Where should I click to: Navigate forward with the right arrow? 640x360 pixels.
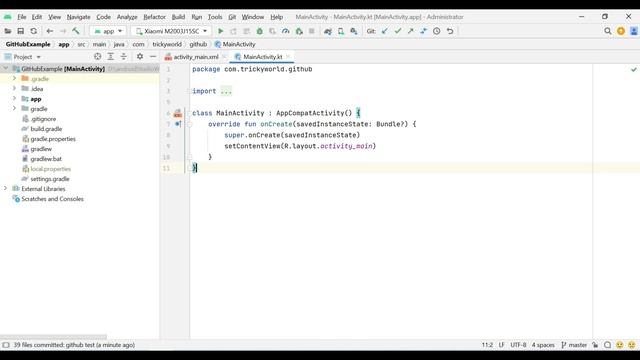click(63, 31)
